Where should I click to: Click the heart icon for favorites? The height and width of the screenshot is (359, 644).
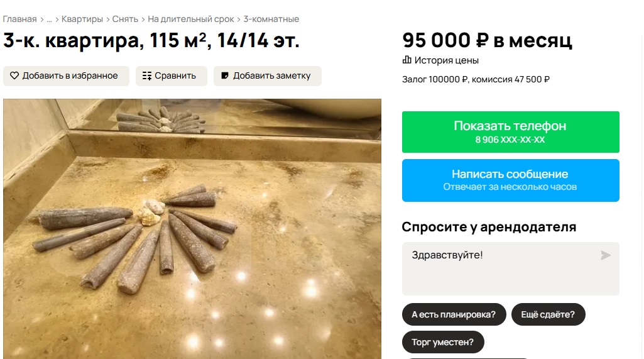point(14,75)
